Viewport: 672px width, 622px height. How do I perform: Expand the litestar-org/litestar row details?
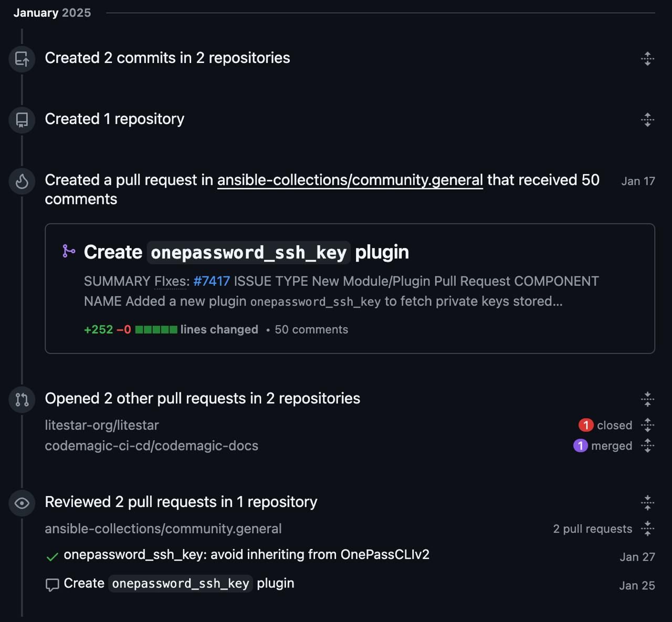647,425
